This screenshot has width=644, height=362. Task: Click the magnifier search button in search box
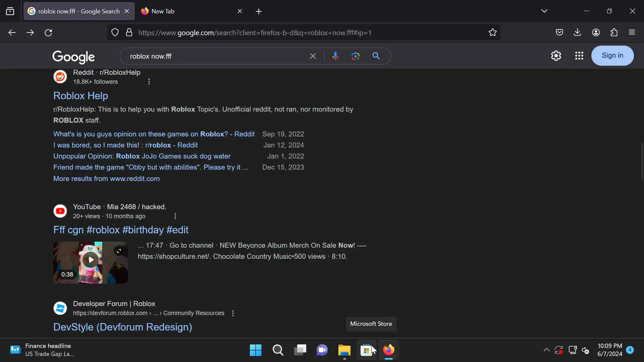[x=376, y=56]
